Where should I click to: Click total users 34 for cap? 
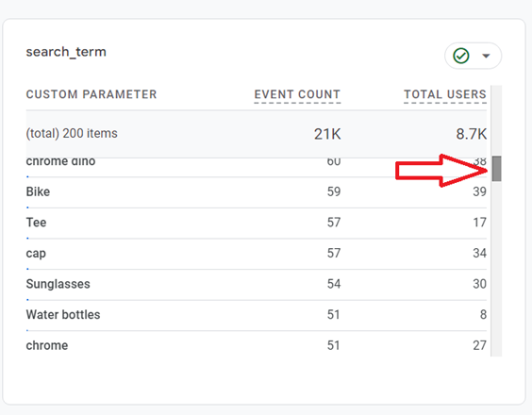[x=480, y=253]
